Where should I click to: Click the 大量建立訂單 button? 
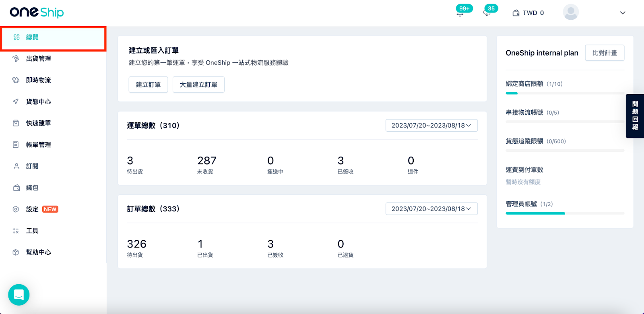coord(198,85)
